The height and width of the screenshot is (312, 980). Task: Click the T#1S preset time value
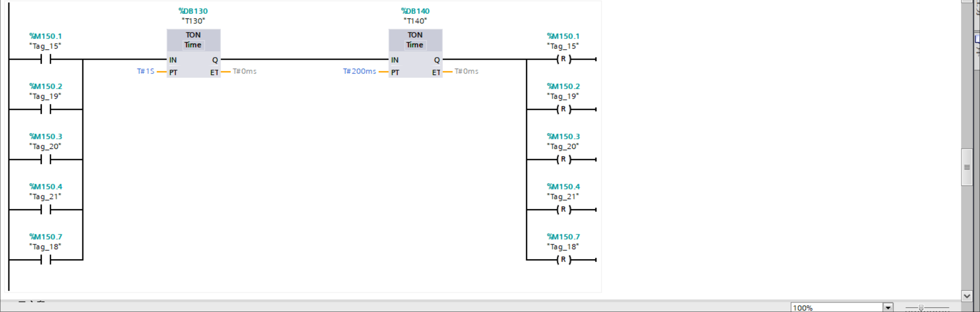point(146,71)
